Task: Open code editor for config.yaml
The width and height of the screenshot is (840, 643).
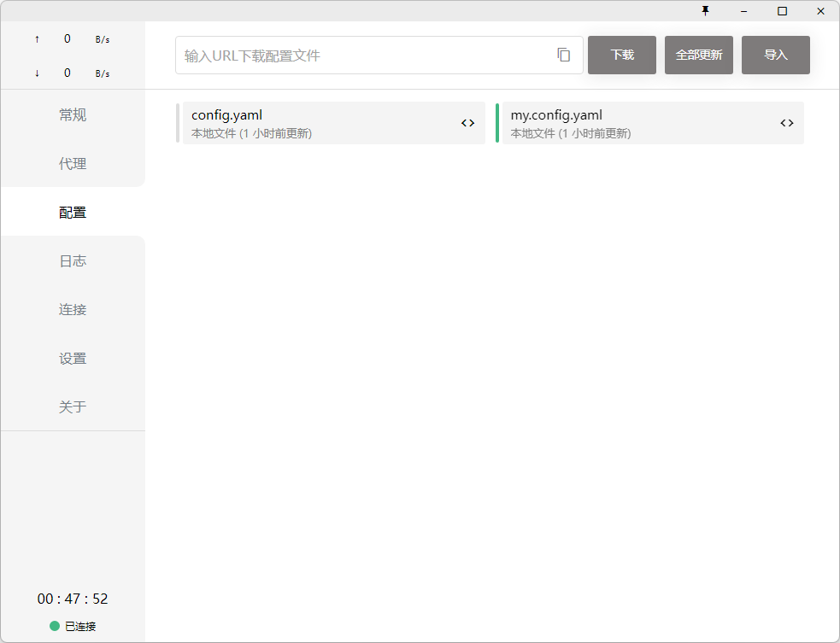Action: point(467,123)
